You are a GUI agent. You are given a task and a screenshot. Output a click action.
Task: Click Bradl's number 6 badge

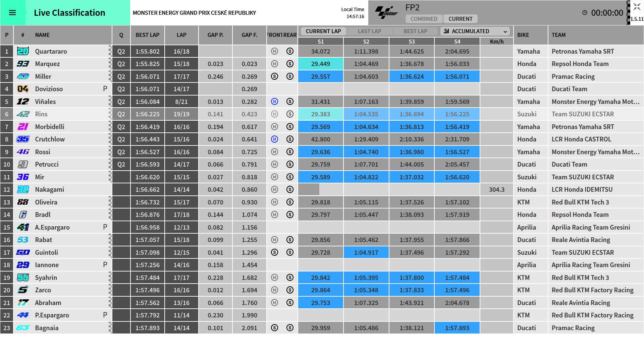click(x=23, y=215)
